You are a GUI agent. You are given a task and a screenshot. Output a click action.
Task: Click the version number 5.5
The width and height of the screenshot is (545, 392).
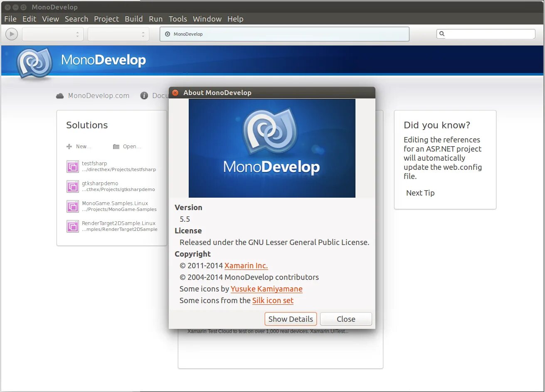(x=185, y=219)
